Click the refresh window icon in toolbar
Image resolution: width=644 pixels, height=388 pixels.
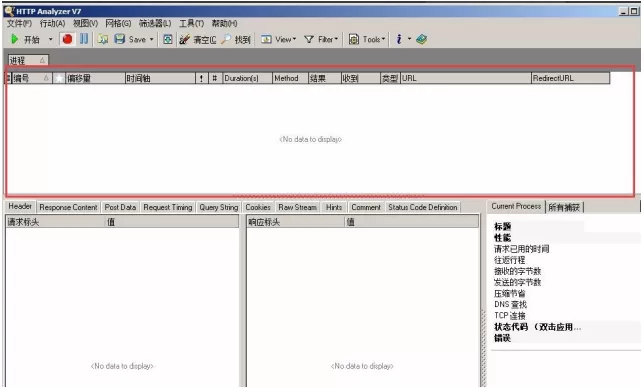168,39
